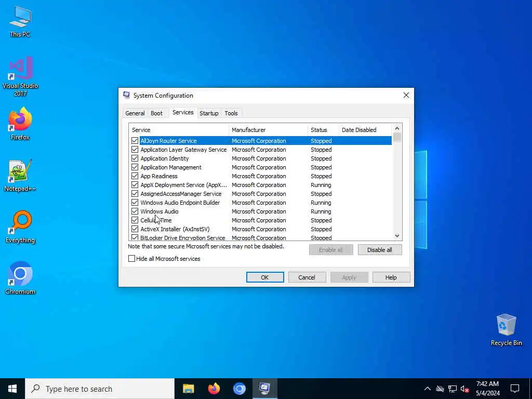Uncheck the Windows Audio service checkbox

pyautogui.click(x=135, y=211)
